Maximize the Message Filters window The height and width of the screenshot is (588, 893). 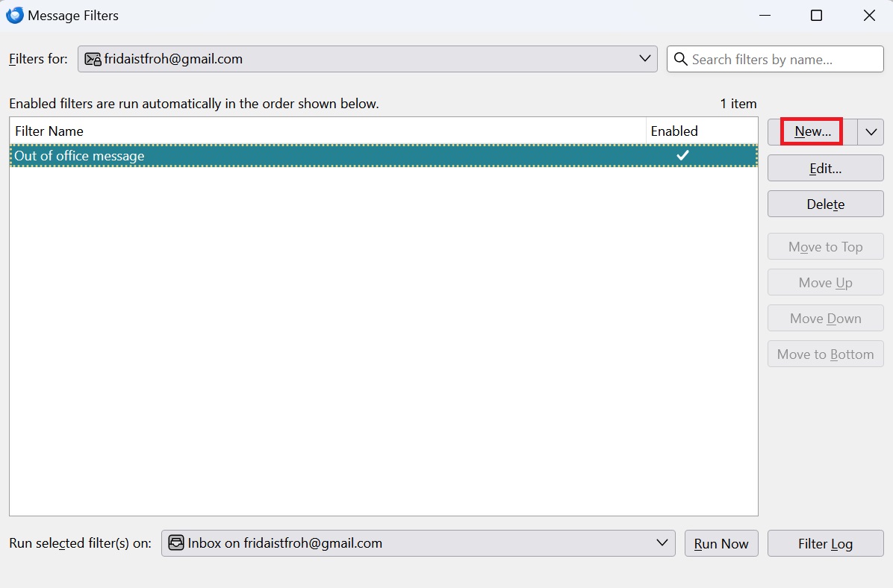click(x=816, y=16)
